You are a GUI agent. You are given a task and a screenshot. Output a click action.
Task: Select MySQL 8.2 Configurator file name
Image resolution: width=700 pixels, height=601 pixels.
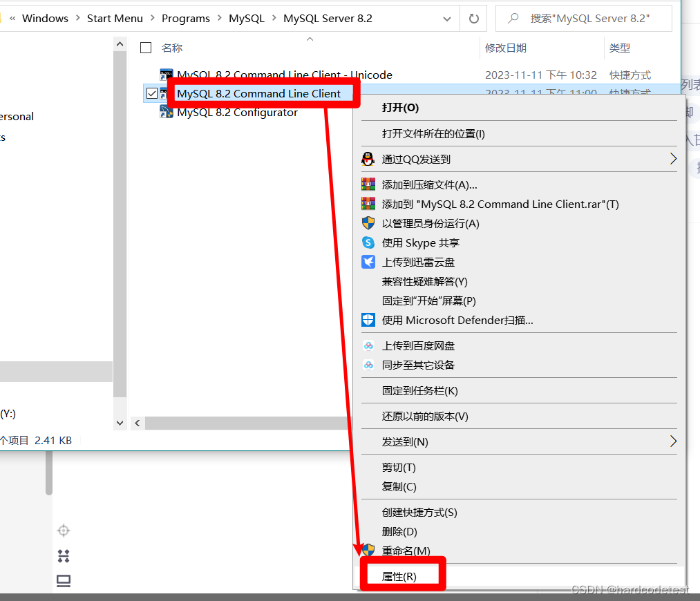[x=237, y=113]
